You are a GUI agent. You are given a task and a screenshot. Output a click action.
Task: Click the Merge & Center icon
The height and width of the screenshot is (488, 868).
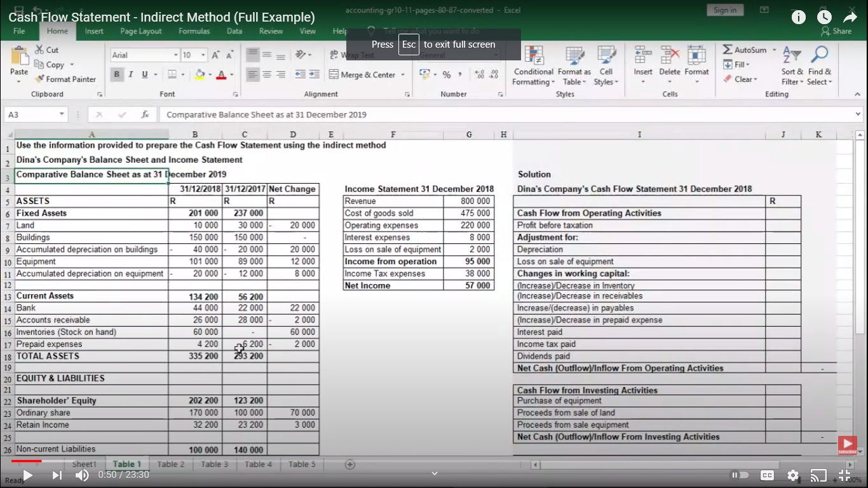pyautogui.click(x=336, y=74)
